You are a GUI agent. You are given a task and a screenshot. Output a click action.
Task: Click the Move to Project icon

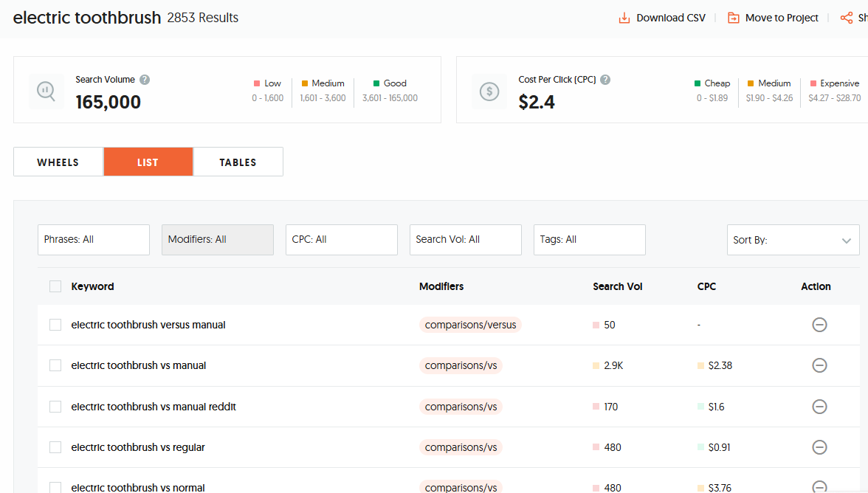pos(734,18)
